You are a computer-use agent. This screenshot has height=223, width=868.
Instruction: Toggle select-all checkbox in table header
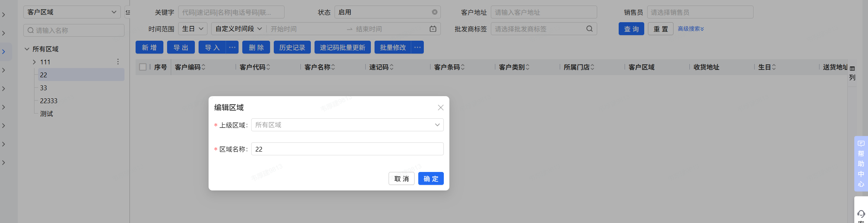pos(143,67)
